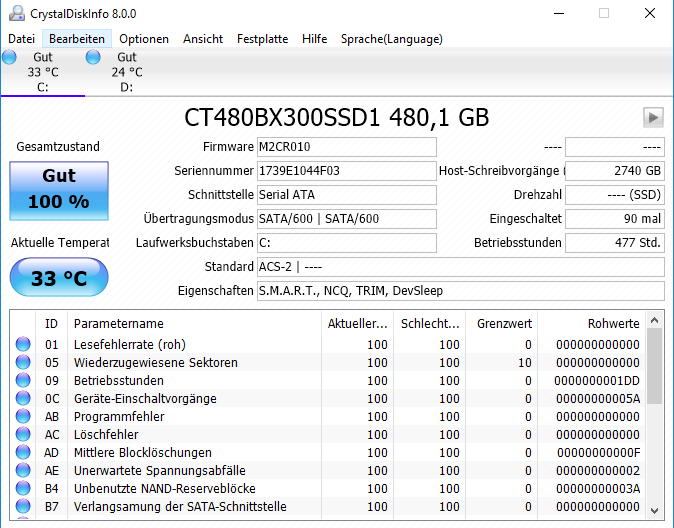674x528 pixels.
Task: Select the Wiederzugewiesene Sektoren parameter
Action: point(328,362)
